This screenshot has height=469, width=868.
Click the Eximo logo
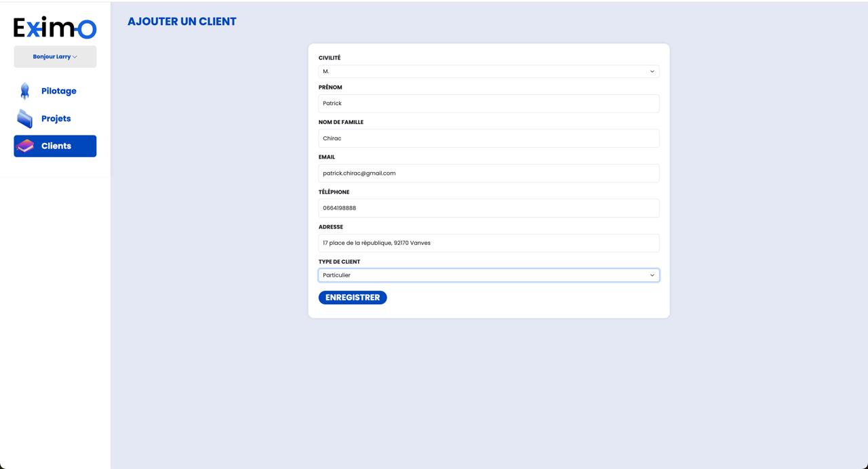tap(55, 28)
